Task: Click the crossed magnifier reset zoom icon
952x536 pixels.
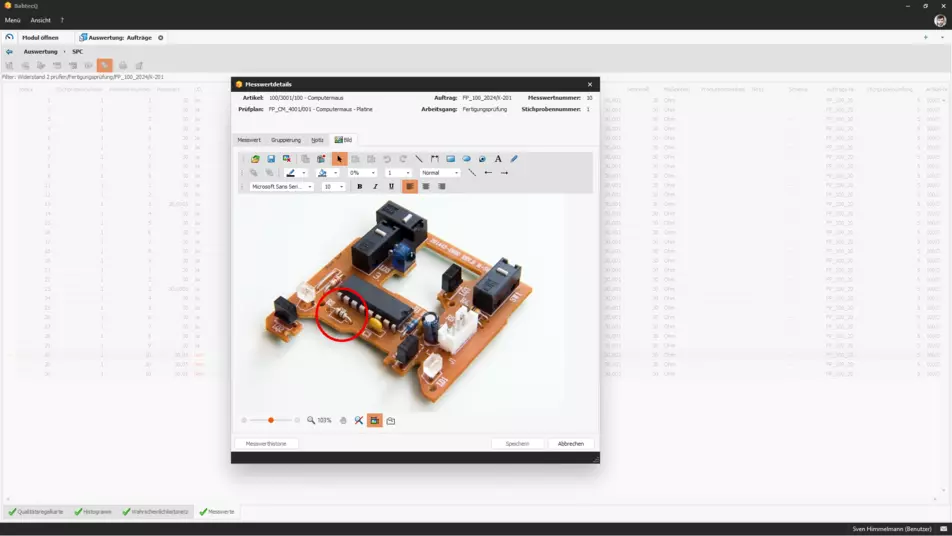Action: pos(359,420)
